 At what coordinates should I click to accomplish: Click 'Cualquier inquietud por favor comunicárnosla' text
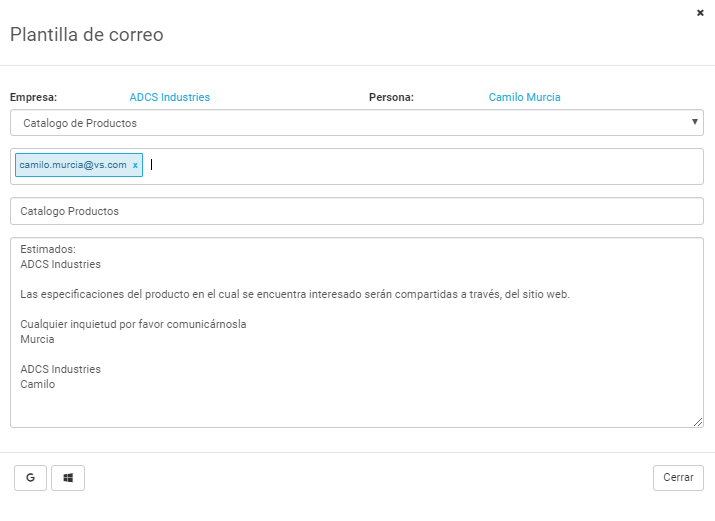(133, 324)
